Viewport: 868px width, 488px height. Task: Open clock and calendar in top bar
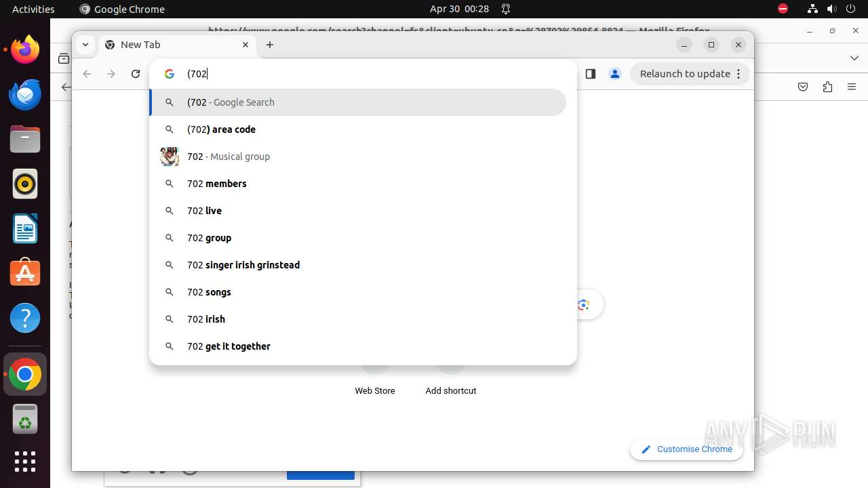(x=459, y=9)
